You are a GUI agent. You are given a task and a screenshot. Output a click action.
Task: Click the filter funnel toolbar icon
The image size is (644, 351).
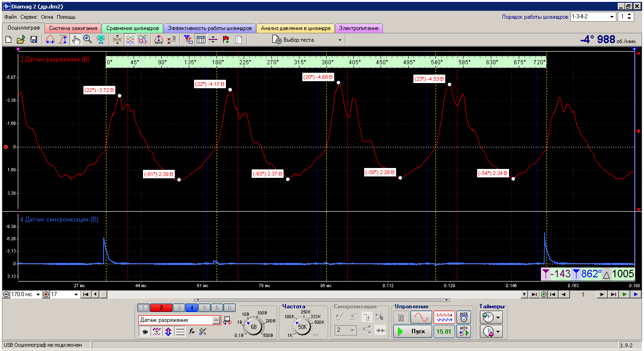(x=188, y=40)
